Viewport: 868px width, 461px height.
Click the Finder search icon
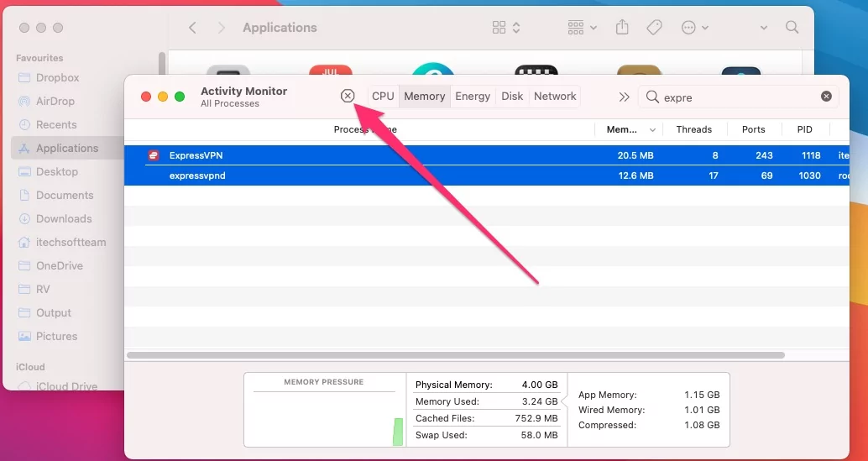(792, 27)
